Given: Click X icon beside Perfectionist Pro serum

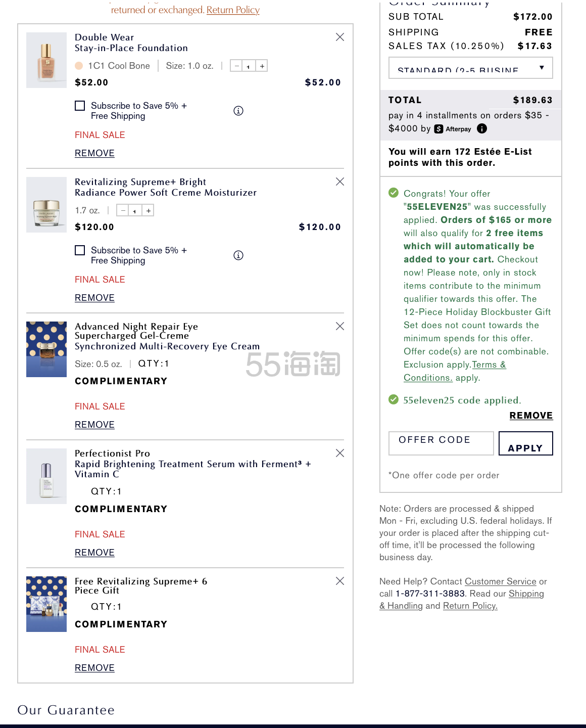Looking at the screenshot, I should 340,453.
